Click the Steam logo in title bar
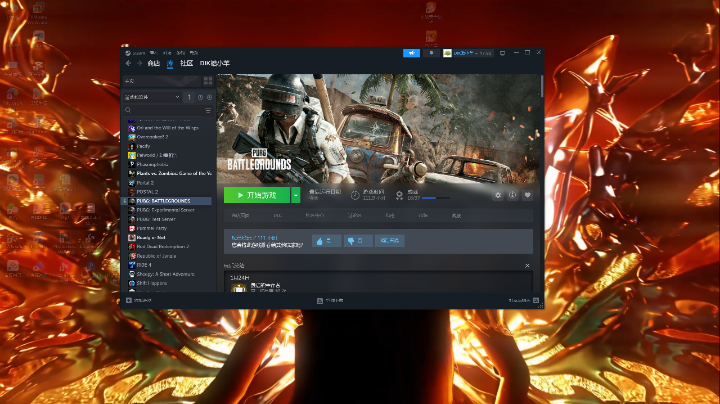Viewport: 720px width, 404px height. tap(128, 53)
